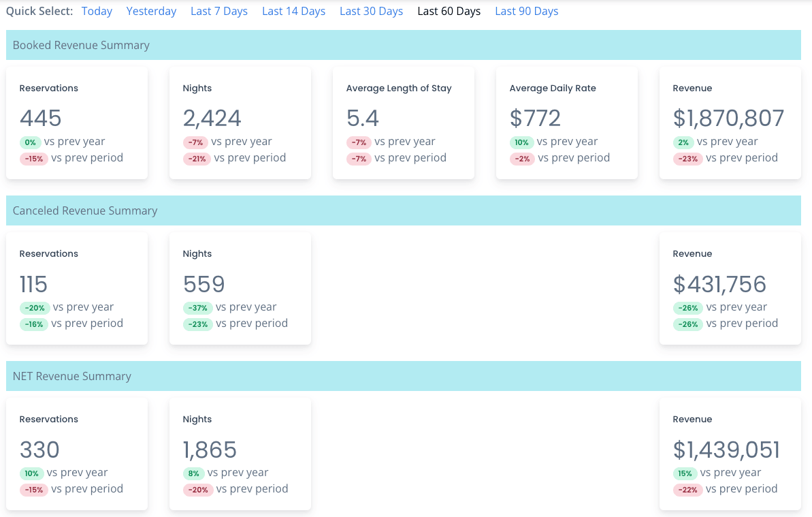Click the Average Length of Stay card
The image size is (812, 517).
pos(403,123)
